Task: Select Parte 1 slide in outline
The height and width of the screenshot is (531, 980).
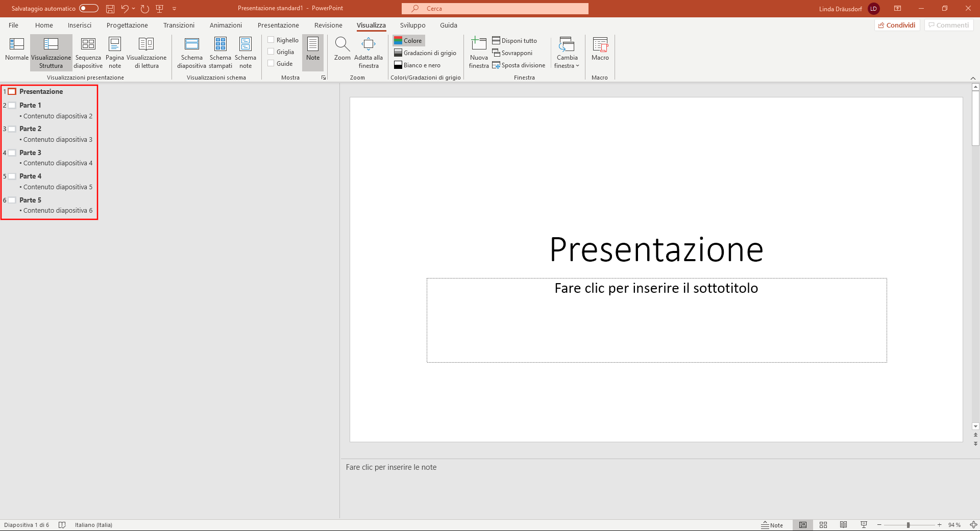Action: (30, 105)
